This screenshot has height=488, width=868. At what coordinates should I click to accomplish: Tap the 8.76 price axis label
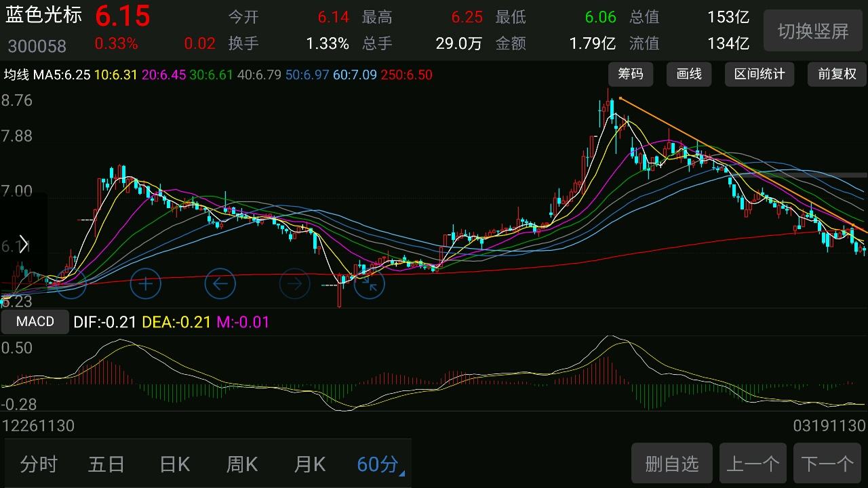tap(17, 100)
